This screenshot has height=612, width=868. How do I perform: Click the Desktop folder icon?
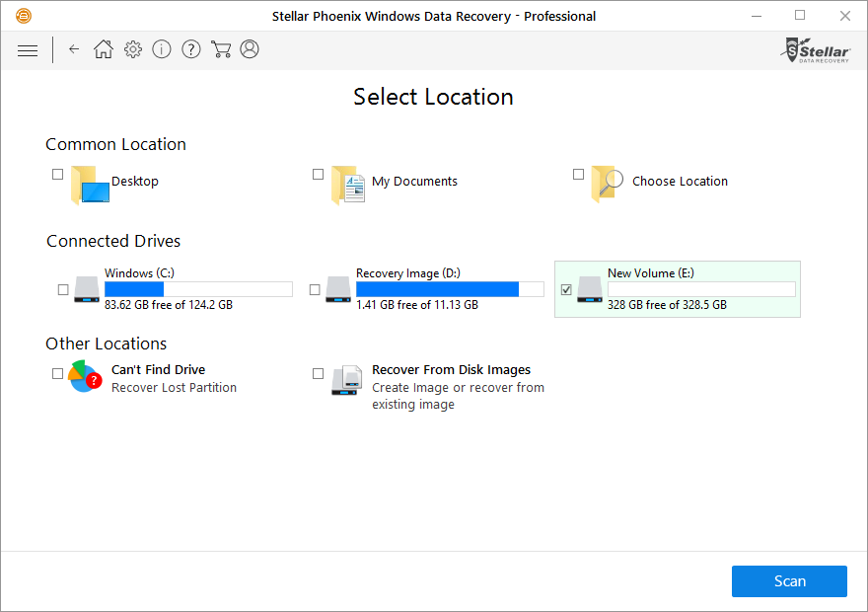click(90, 185)
